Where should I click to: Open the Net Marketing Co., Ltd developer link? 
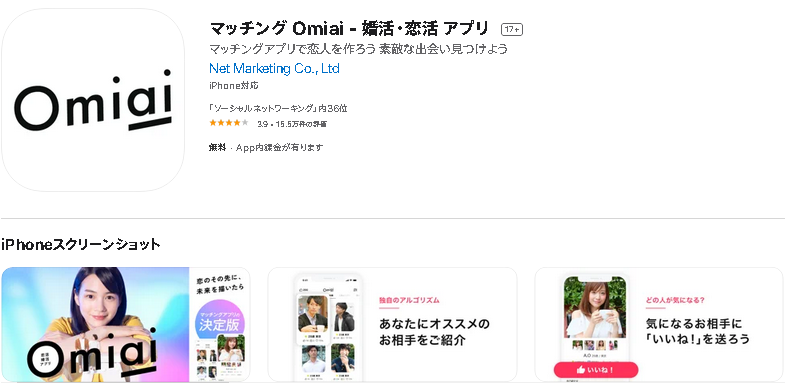(x=274, y=68)
